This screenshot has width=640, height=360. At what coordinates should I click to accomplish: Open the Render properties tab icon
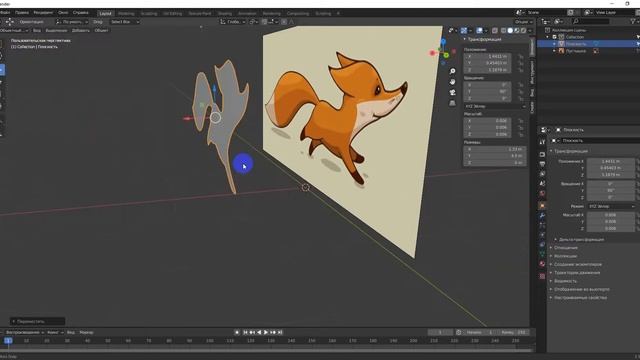click(x=542, y=154)
